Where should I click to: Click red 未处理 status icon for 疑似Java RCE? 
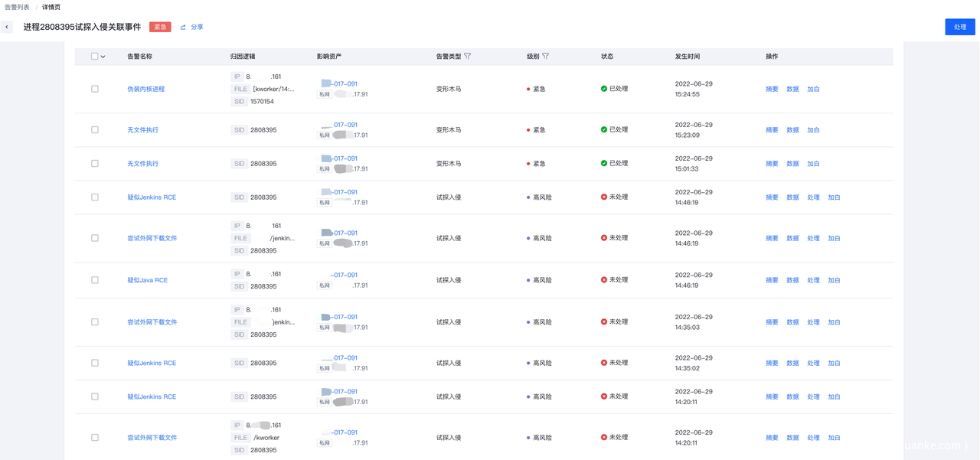point(604,280)
